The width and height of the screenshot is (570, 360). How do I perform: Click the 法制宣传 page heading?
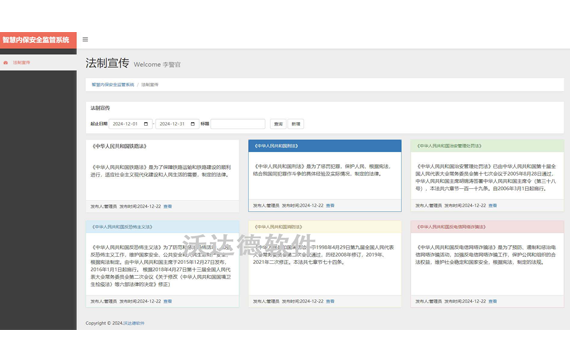click(107, 63)
